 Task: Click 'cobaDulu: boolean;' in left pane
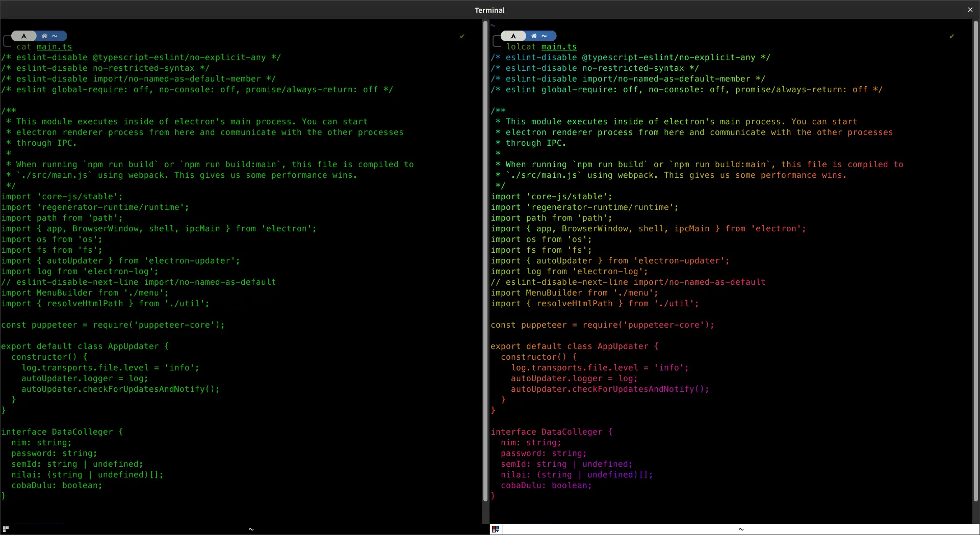[57, 486]
